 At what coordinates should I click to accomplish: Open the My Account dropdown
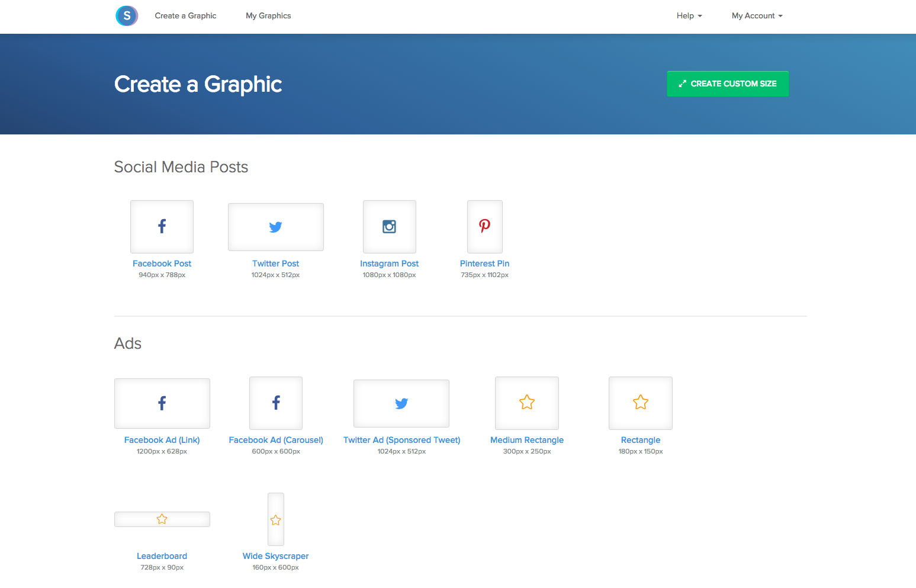(757, 16)
